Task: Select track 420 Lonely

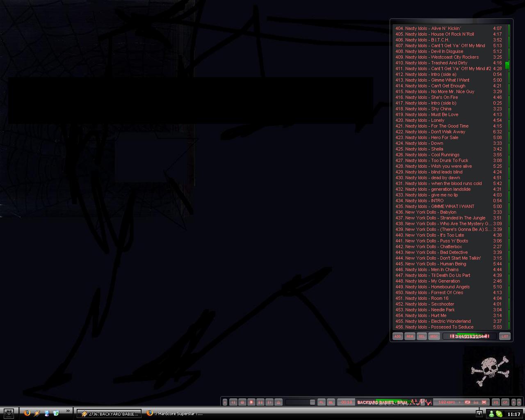Action: coord(448,120)
